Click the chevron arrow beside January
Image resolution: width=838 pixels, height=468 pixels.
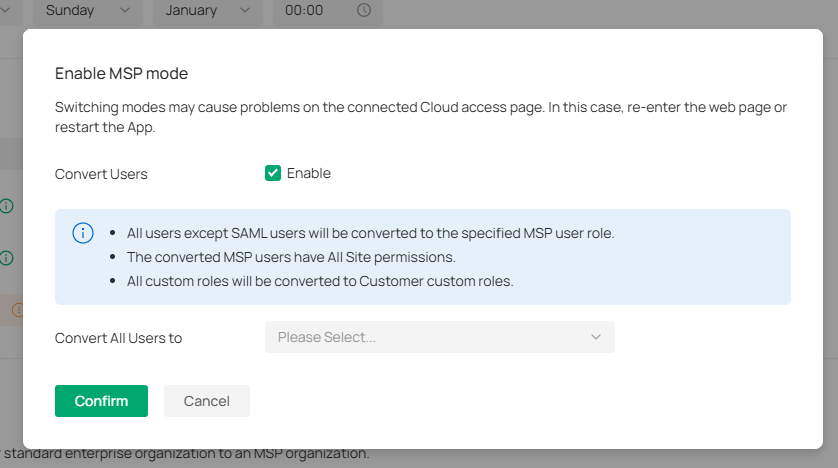pyautogui.click(x=245, y=10)
